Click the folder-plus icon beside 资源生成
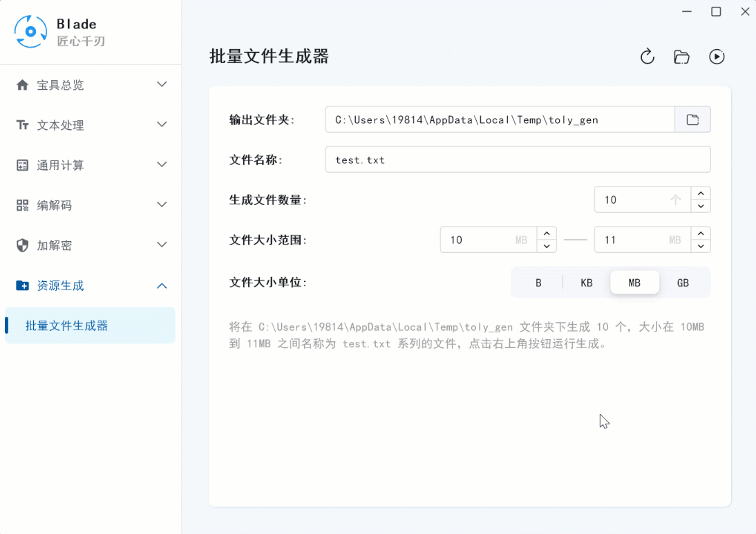Screen dimensions: 756x534 tap(22, 285)
